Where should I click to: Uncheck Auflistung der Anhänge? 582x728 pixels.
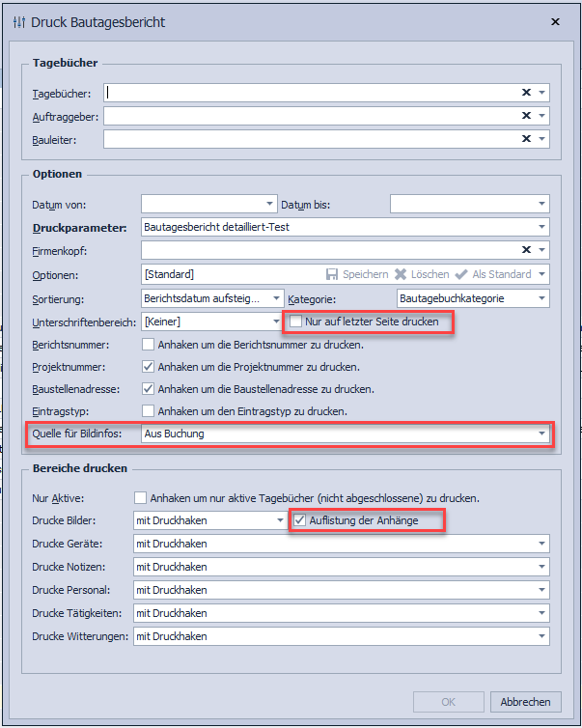pos(299,520)
